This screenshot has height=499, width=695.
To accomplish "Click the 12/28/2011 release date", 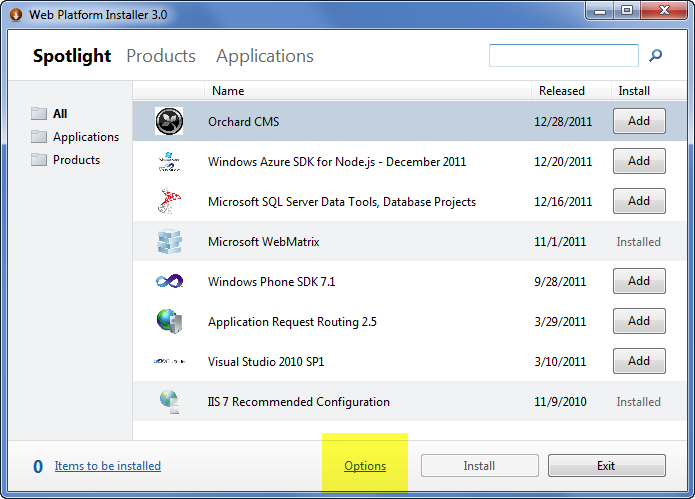I will [563, 122].
